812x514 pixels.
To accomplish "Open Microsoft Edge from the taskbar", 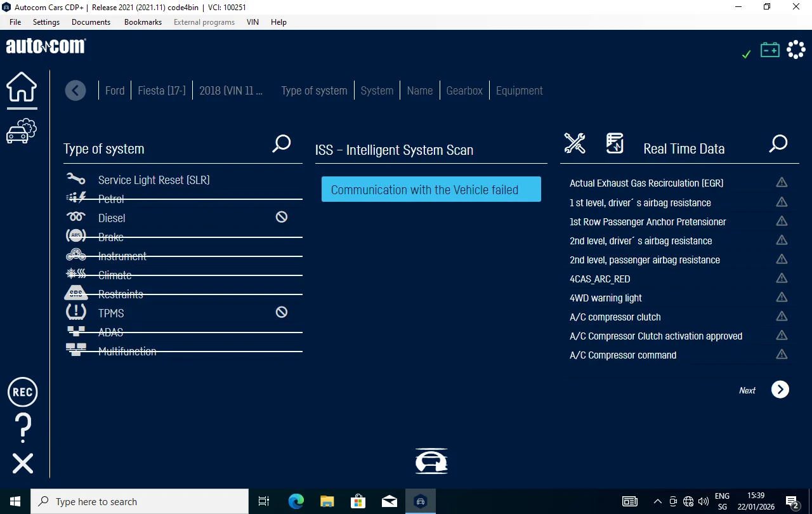I will click(x=296, y=501).
